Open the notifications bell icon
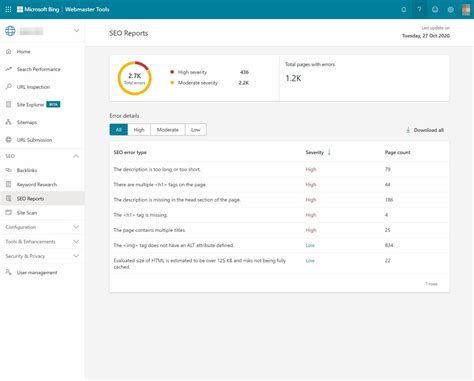The height and width of the screenshot is (381, 474). pyautogui.click(x=404, y=9)
